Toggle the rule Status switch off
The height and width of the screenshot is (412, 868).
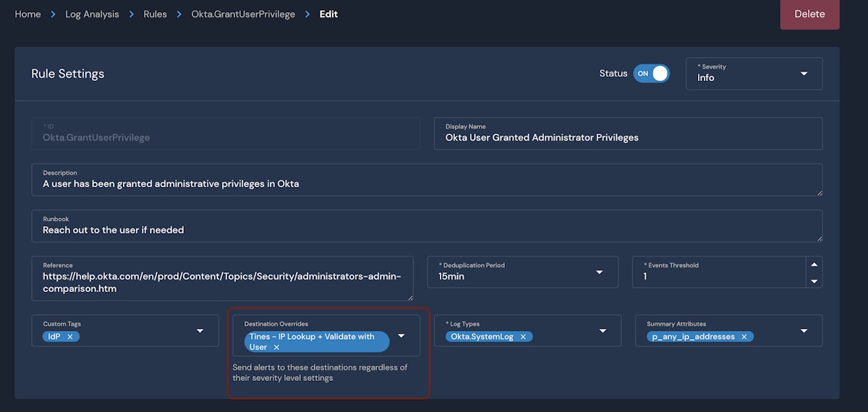tap(651, 74)
